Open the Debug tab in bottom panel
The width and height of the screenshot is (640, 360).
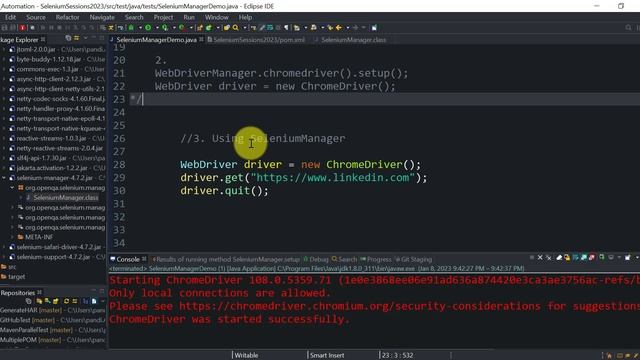tap(316, 259)
